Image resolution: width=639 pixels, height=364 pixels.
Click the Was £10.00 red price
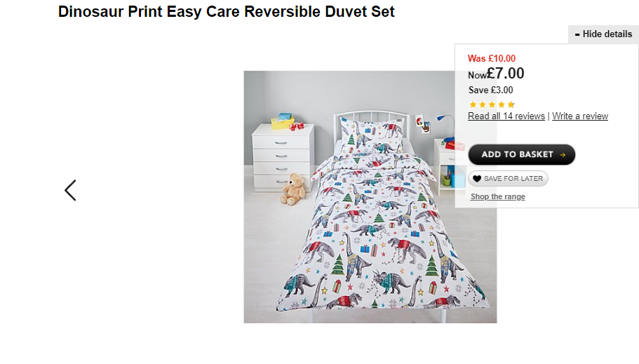(x=492, y=58)
